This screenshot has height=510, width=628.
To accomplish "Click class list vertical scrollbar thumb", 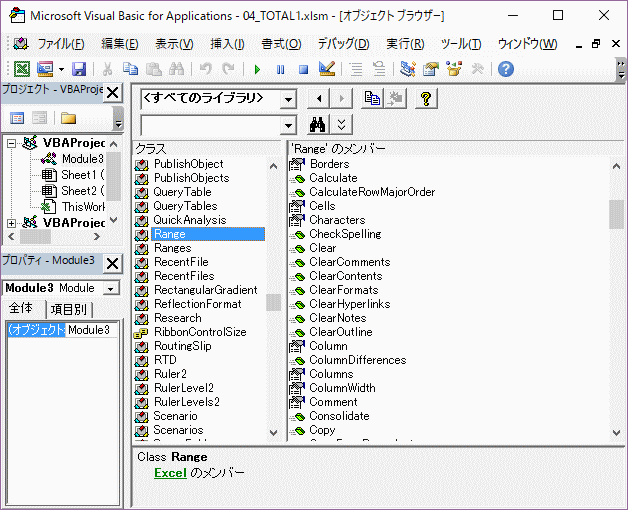I will point(273,303).
